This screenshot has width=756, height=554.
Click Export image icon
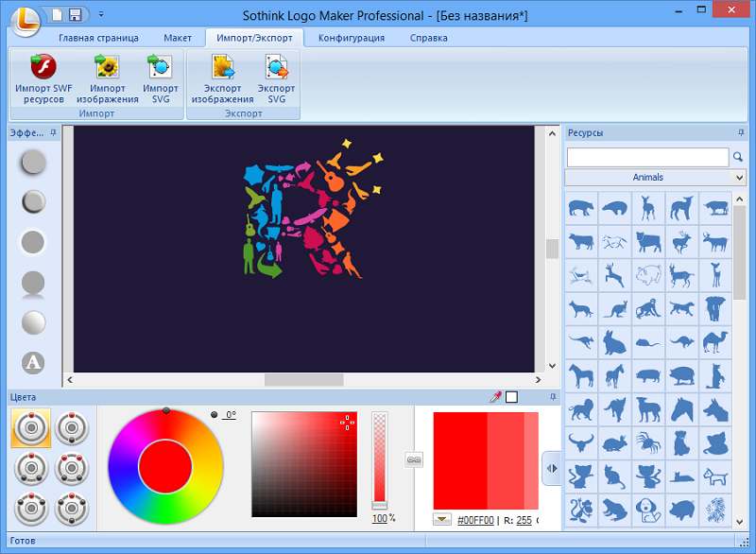(x=223, y=67)
